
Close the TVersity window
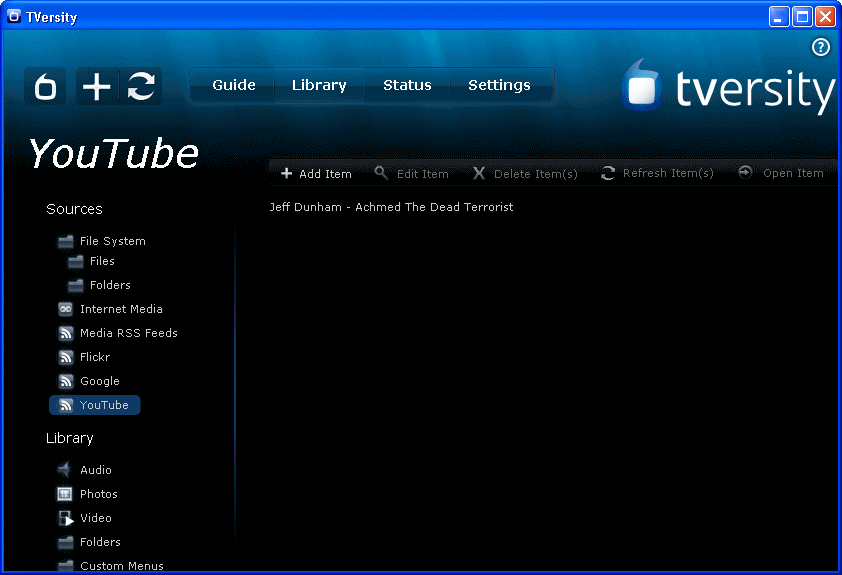coord(825,17)
